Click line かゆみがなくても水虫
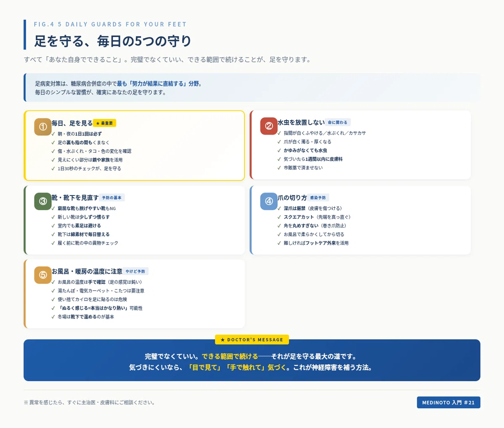The height and width of the screenshot is (428, 504). click(x=305, y=151)
